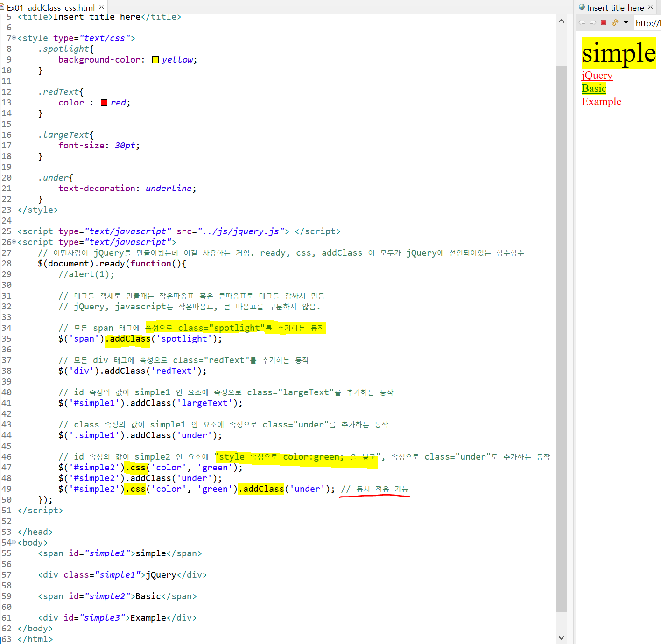Viewport: 661px width, 644px height.
Task: Click the </html> tag on line 63
Action: coord(35,639)
